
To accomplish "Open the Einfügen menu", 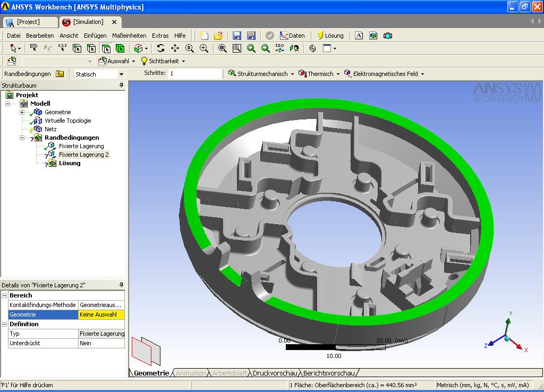I will point(95,36).
